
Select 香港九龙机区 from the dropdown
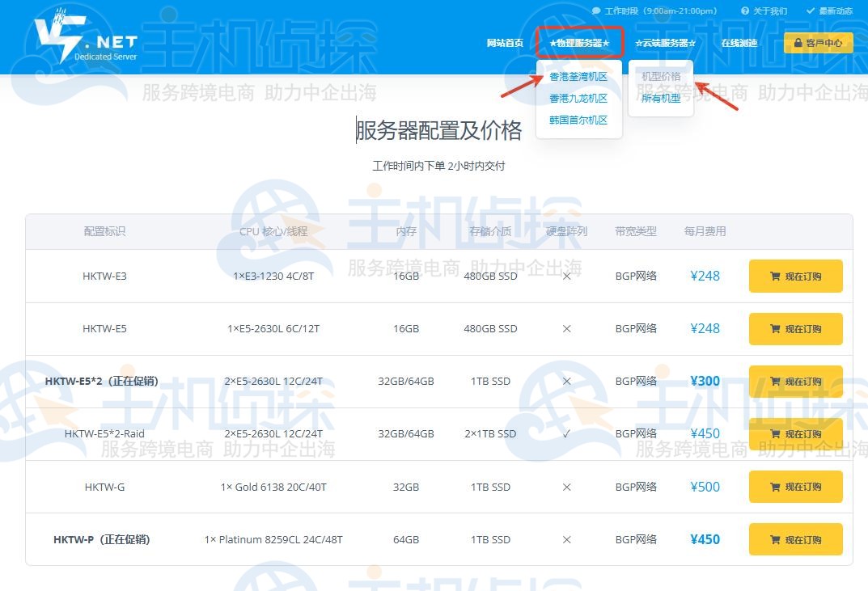point(578,100)
